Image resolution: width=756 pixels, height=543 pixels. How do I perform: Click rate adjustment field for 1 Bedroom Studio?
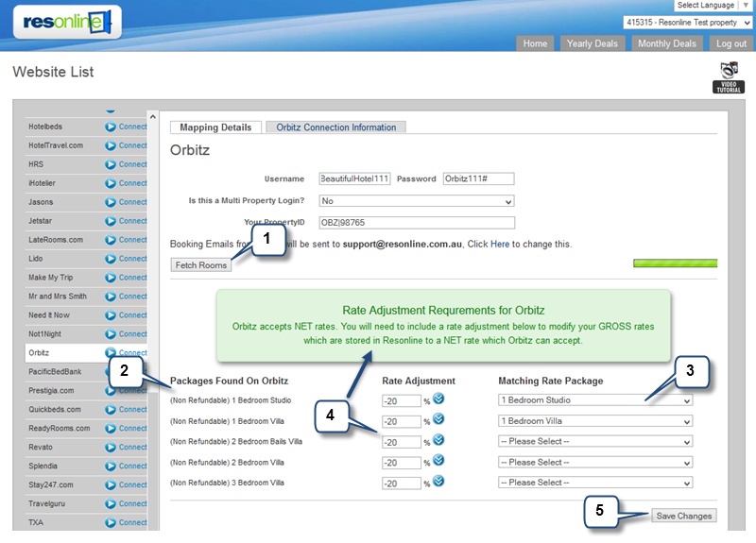pos(401,400)
